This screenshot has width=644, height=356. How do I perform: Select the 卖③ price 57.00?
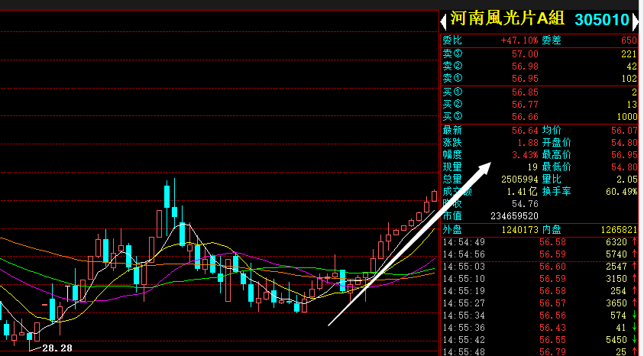click(525, 53)
